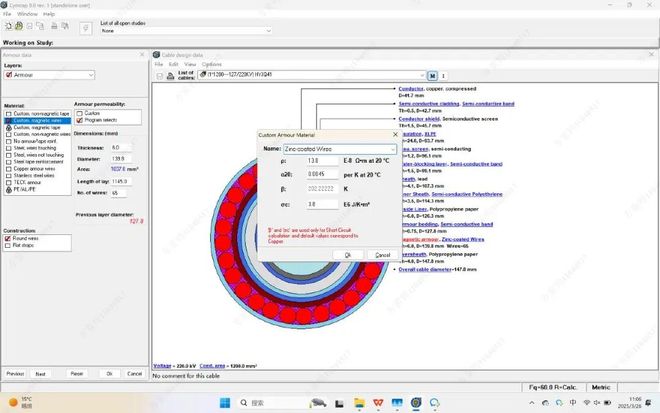660x413 pixels.
Task: Click the Next button in Armour data panel
Action: click(41, 373)
